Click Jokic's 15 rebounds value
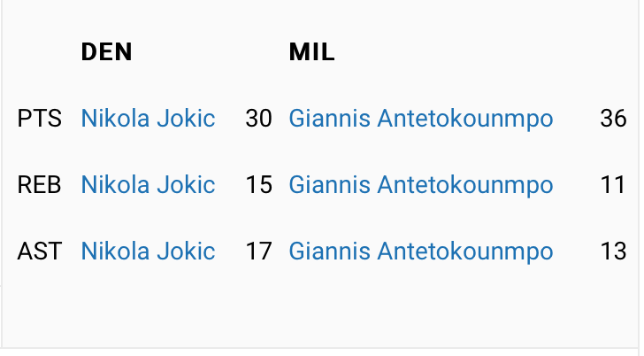Image resolution: width=644 pixels, height=356 pixels. click(258, 184)
